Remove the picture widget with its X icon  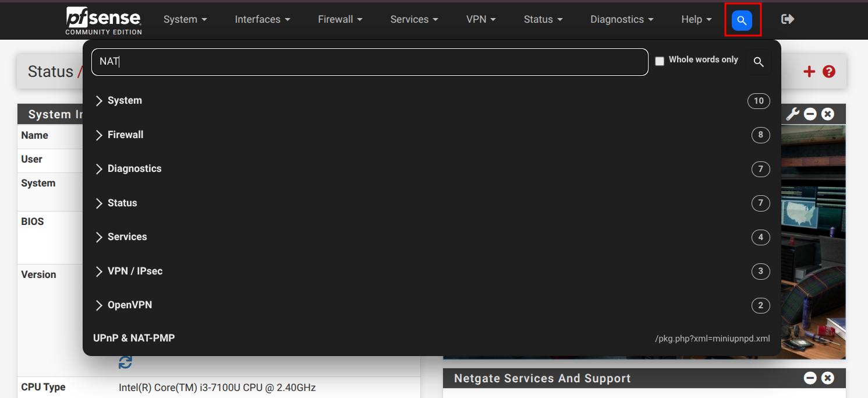tap(827, 114)
